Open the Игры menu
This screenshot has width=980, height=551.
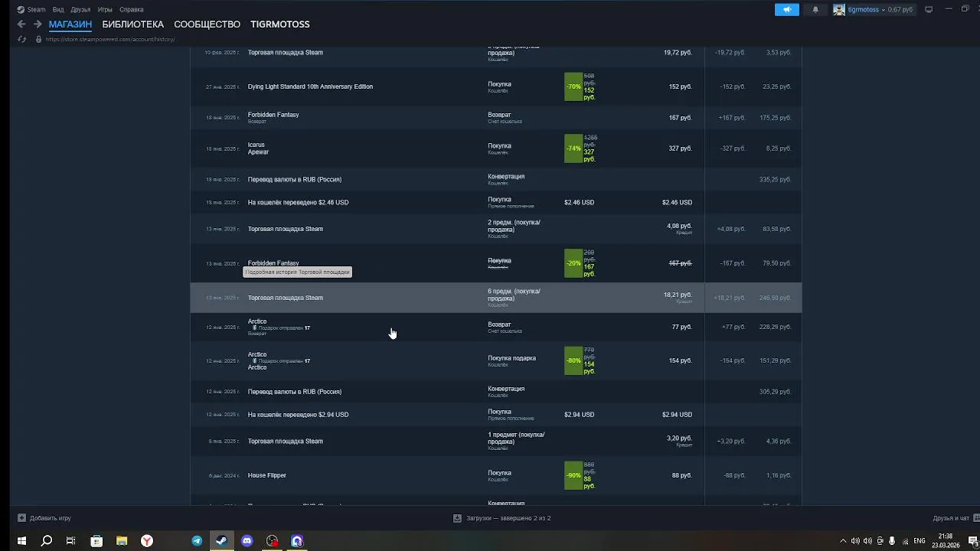tap(105, 10)
